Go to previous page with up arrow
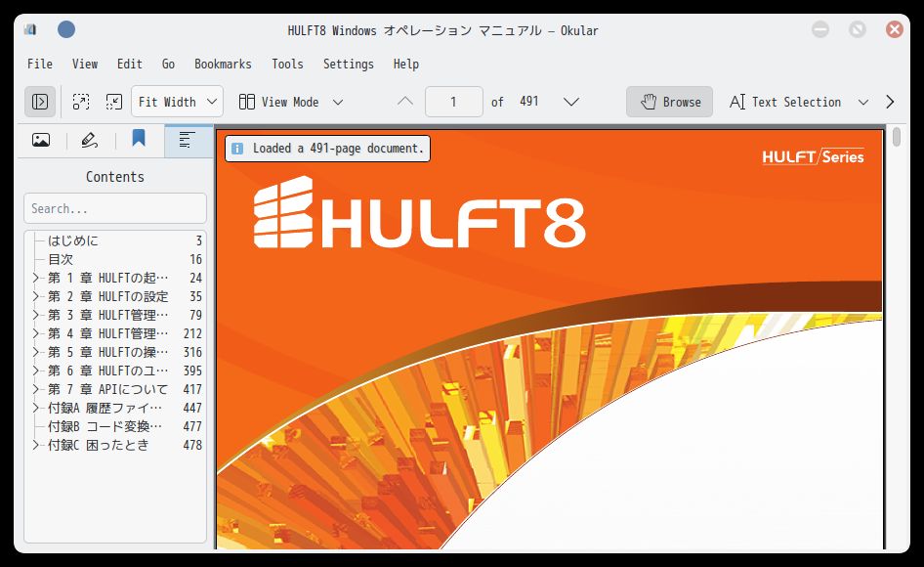 (404, 102)
